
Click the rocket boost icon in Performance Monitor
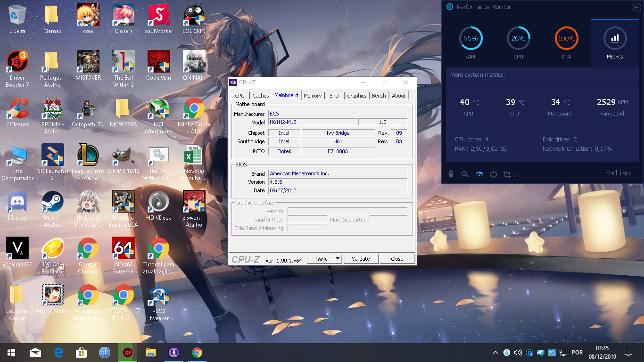point(451,174)
